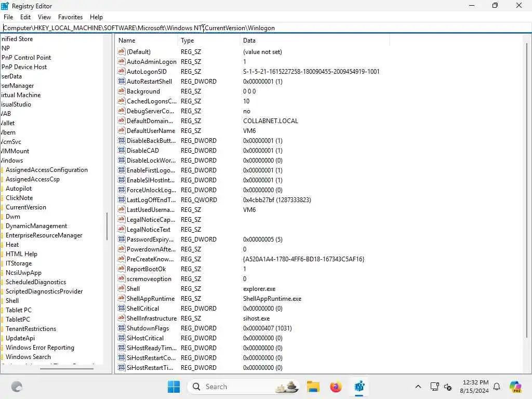The height and width of the screenshot is (399, 532).
Task: Select the TenantRestrictions tree key
Action: tap(31, 328)
